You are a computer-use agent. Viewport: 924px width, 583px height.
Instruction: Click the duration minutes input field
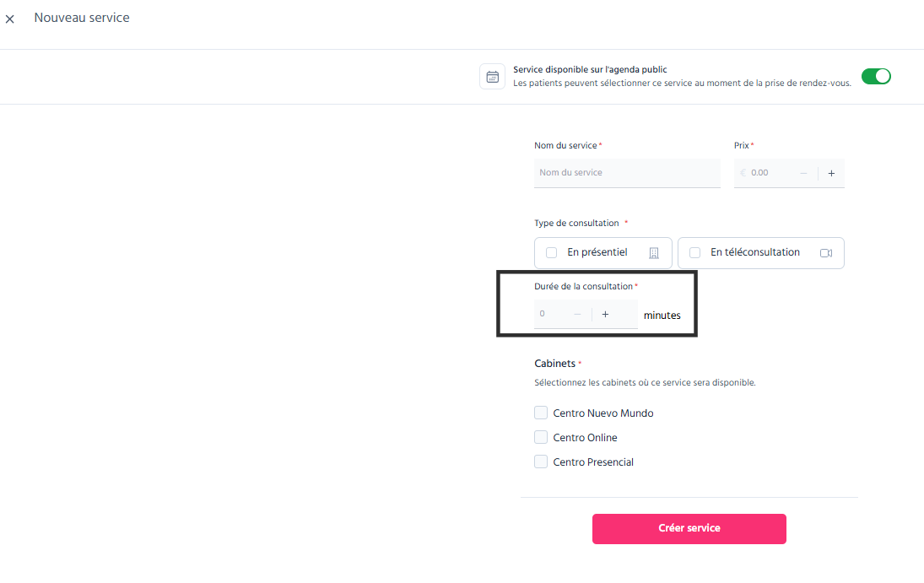552,314
